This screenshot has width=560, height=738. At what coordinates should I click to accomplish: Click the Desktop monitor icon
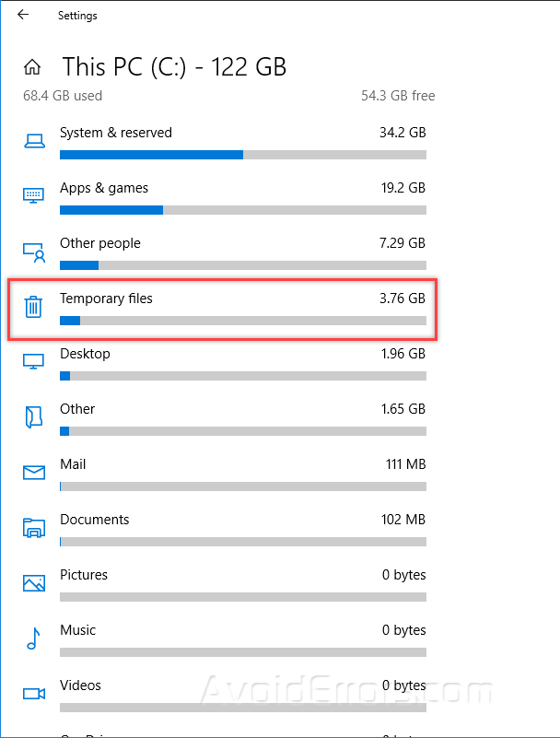pos(34,361)
